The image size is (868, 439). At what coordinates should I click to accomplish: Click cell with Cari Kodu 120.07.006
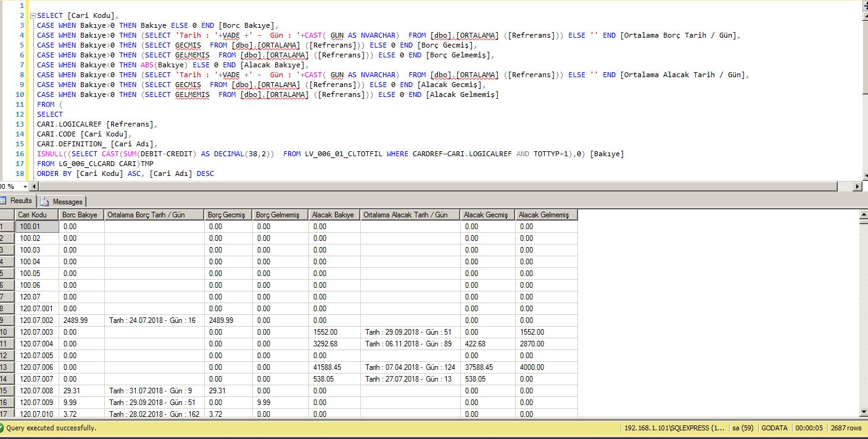click(x=37, y=367)
